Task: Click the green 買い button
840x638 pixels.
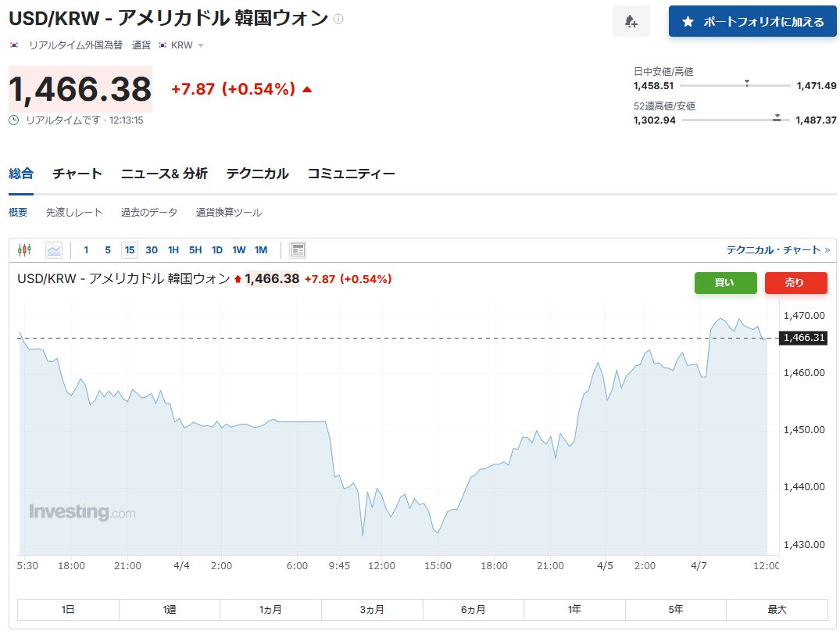Action: (725, 283)
